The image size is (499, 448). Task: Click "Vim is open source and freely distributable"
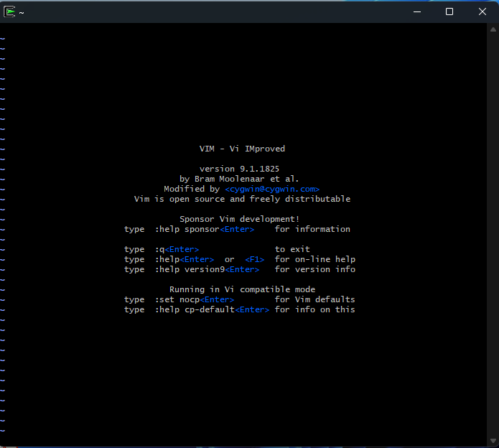coord(242,199)
